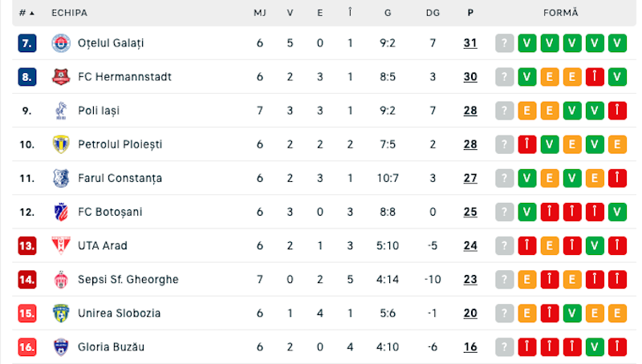The height and width of the screenshot is (364, 642).
Task: Sort standings by the DG column header
Action: coord(433,13)
